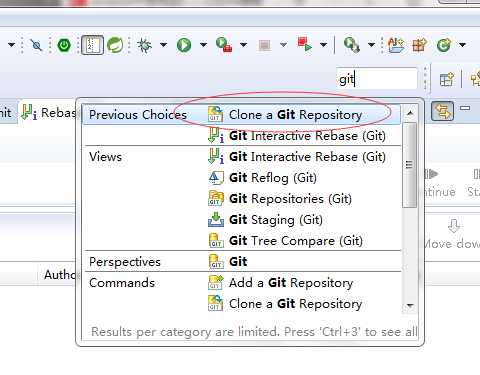480x375 pixels.
Task: Click the red-square Relaunch icon
Action: tap(305, 44)
